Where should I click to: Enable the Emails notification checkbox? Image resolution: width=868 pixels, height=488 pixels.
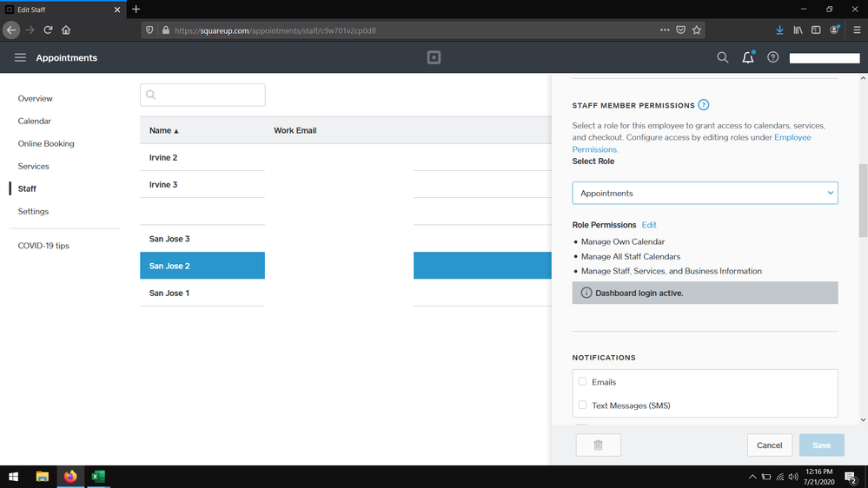[582, 381]
